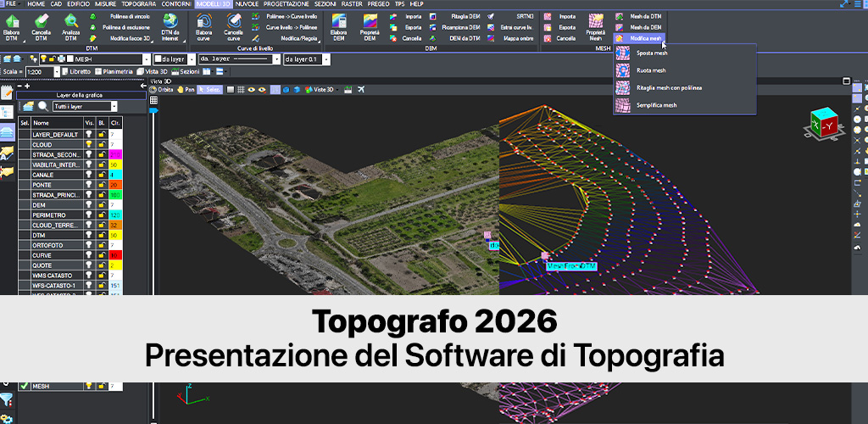Click the XY orientation cube

(x=824, y=123)
